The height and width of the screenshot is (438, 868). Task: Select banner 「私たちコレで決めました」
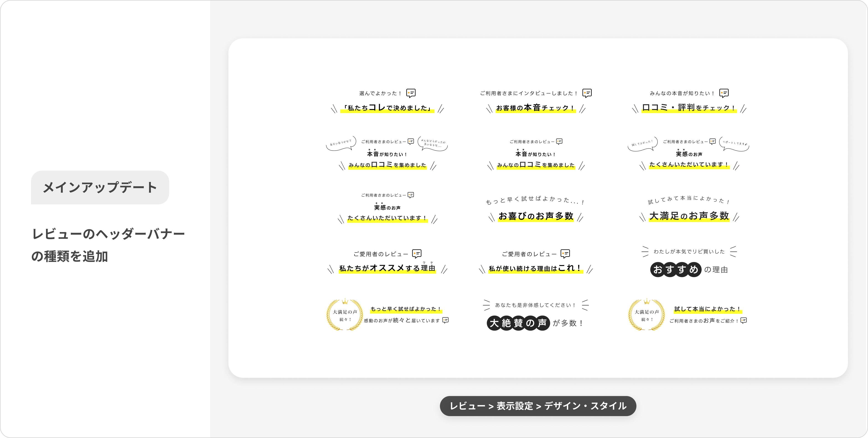387,108
